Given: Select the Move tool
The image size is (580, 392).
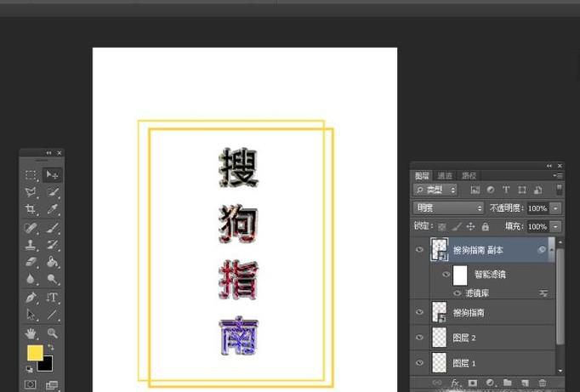Looking at the screenshot, I should [52, 174].
